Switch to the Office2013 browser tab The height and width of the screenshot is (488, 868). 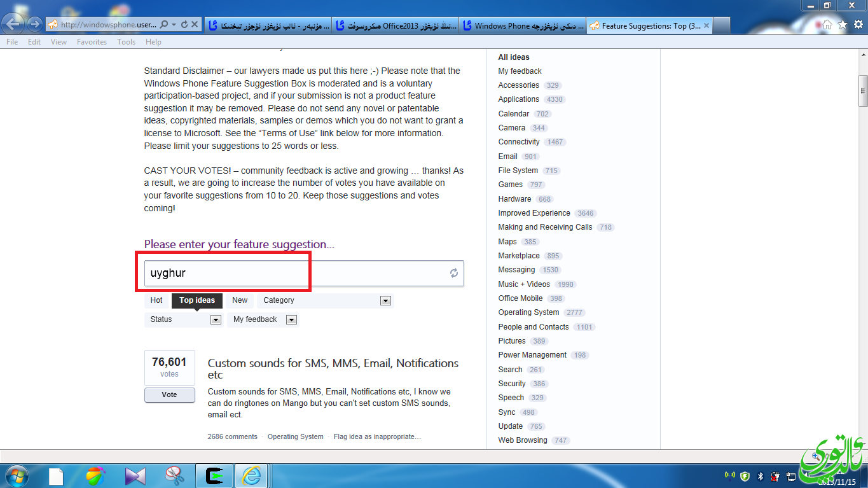[396, 25]
